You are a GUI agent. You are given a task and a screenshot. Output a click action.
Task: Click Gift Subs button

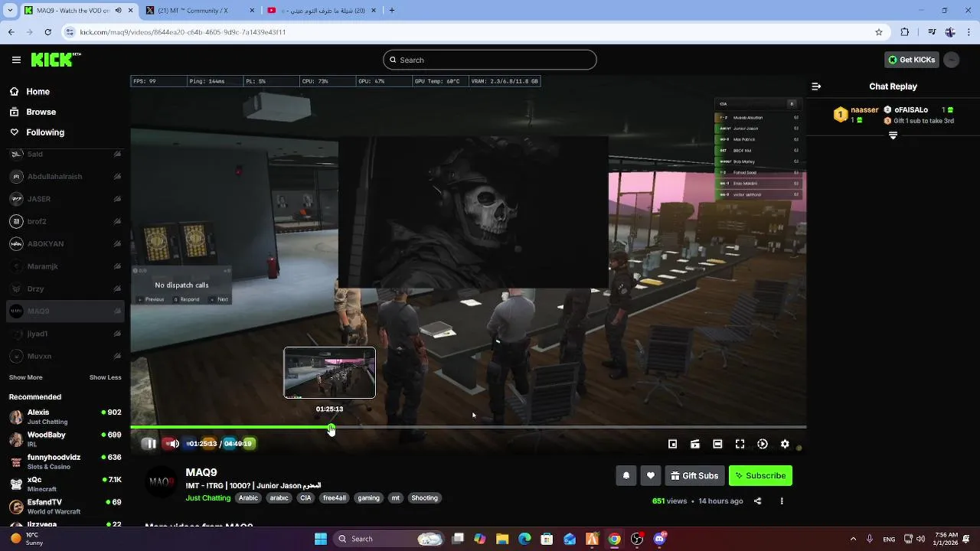pyautogui.click(x=694, y=476)
